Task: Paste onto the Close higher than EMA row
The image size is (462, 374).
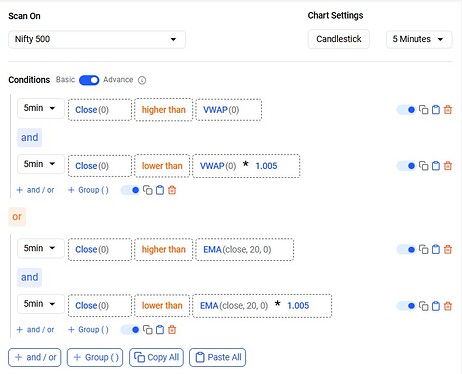Action: 436,249
